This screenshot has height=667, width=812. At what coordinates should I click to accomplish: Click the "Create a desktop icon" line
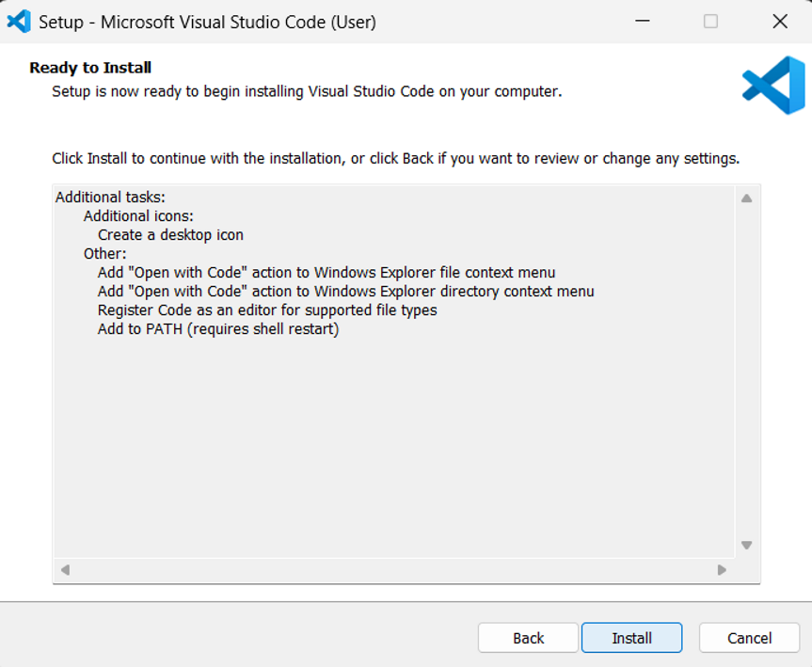(170, 235)
